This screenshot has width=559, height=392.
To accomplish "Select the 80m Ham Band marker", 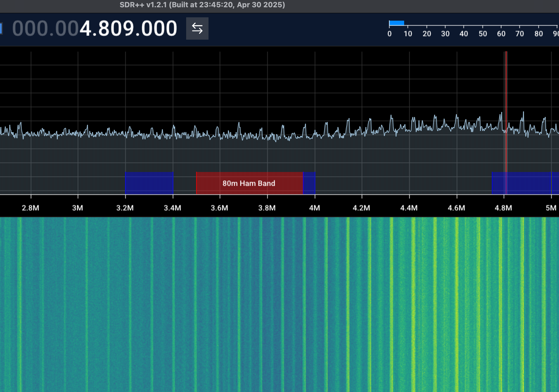I will click(249, 183).
